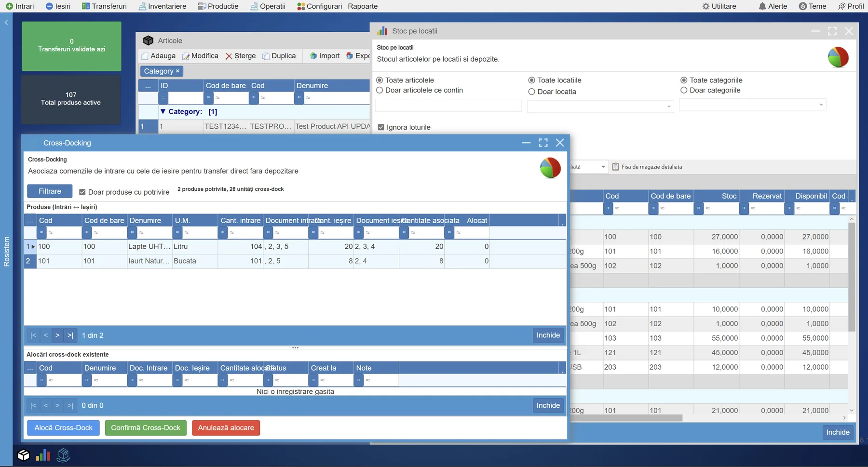Click the Fisa de magazie detaliata icon

616,166
